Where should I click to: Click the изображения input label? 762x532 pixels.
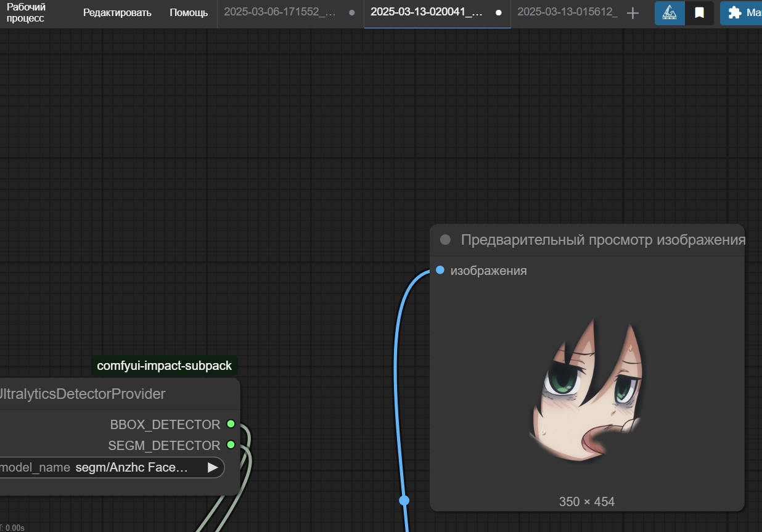pyautogui.click(x=488, y=271)
